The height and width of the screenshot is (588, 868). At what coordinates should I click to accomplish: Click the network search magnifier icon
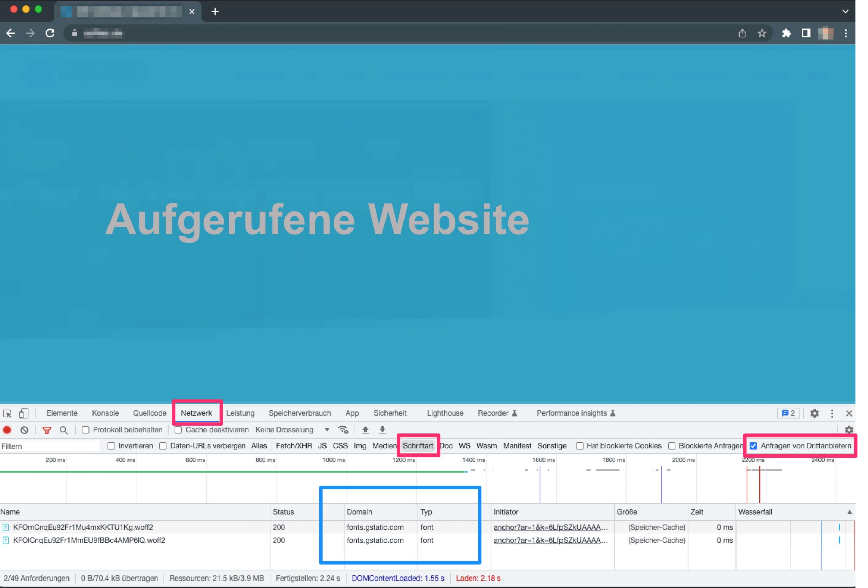(x=64, y=430)
